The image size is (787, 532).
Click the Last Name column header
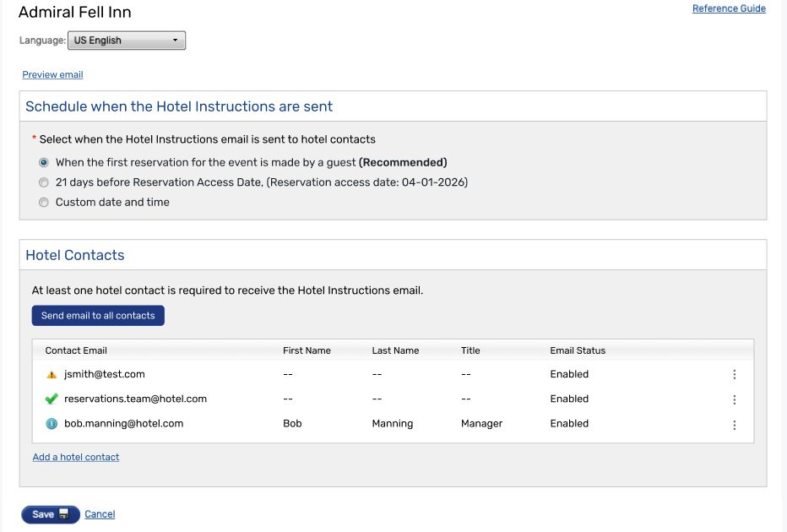(395, 350)
